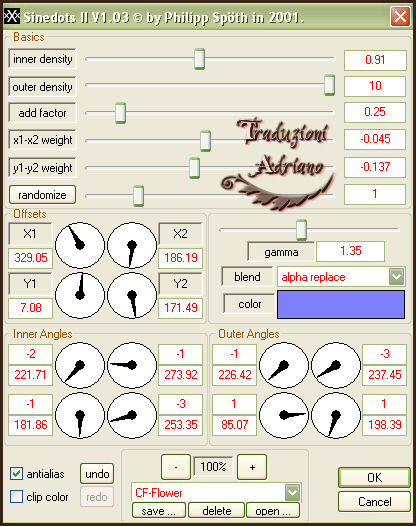Click save preset button
The image size is (416, 526).
click(x=159, y=511)
